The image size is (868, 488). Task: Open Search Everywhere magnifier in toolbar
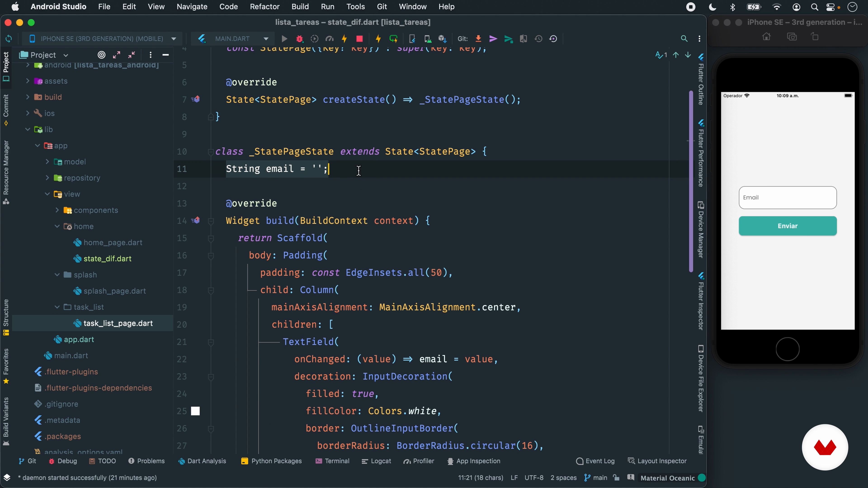click(x=684, y=39)
